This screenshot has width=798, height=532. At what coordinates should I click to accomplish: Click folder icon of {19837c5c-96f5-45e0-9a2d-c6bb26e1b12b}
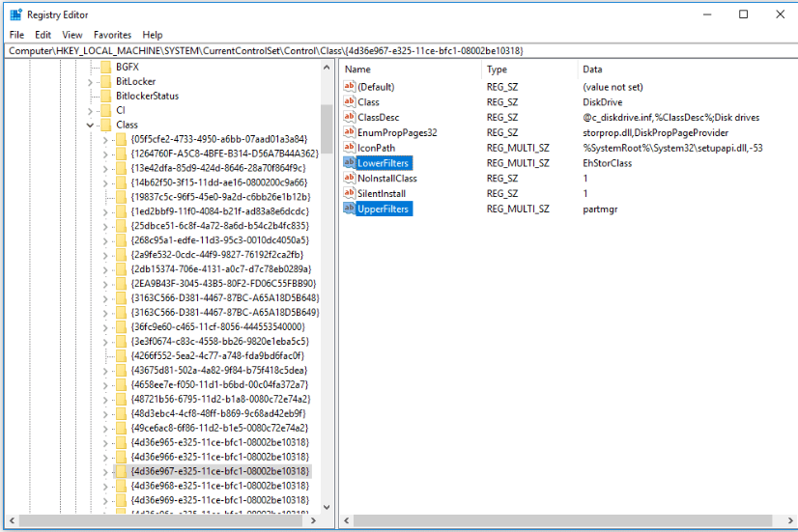click(x=121, y=197)
